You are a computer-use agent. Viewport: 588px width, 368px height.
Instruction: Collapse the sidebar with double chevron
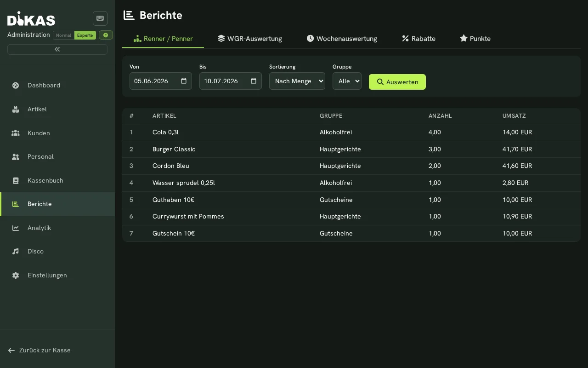[x=57, y=49]
